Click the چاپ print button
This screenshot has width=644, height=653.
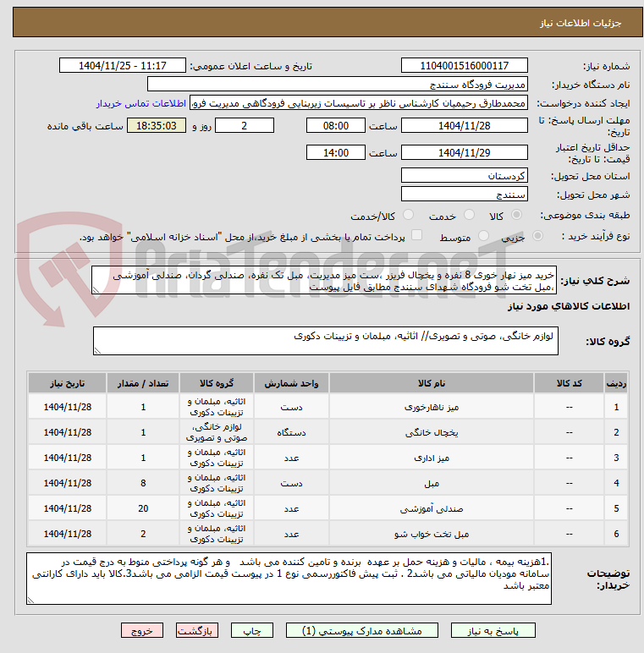point(252,631)
